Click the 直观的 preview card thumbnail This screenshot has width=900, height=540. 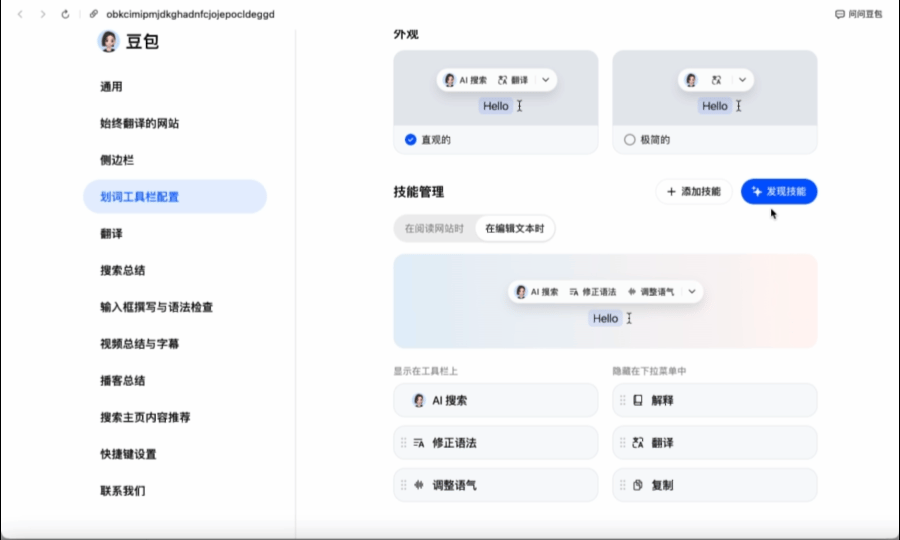point(496,88)
